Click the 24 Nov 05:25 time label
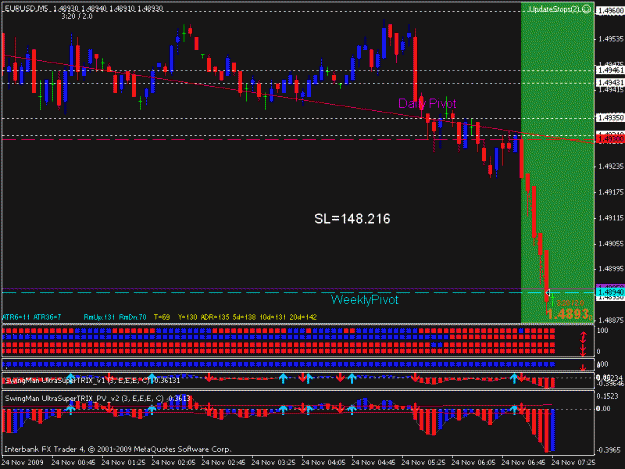 [423, 463]
